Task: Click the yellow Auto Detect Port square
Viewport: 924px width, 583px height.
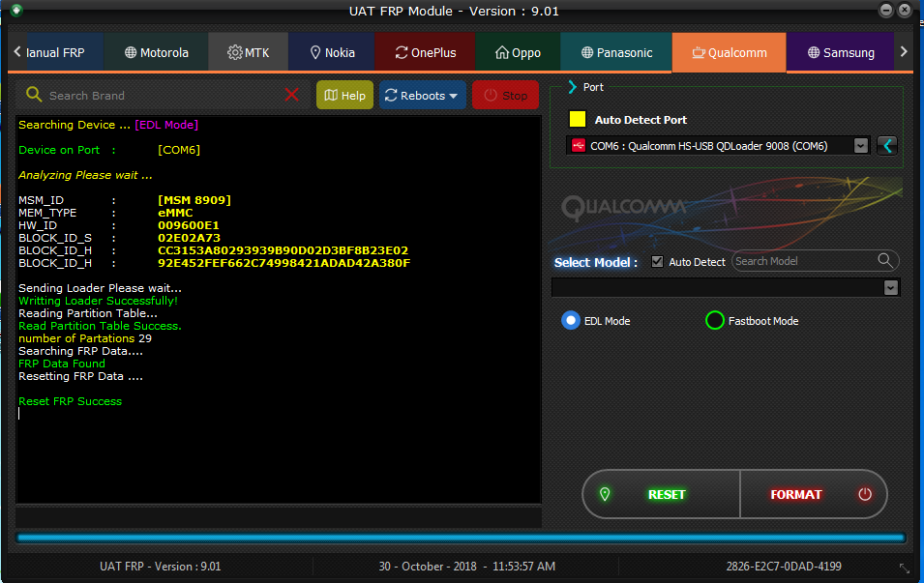Action: pyautogui.click(x=578, y=120)
